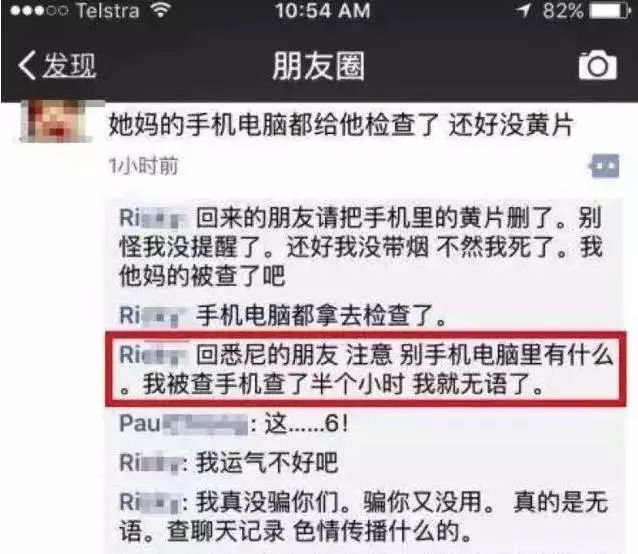Tap the 朋友圈 title
638x554 pixels.
pos(319,66)
